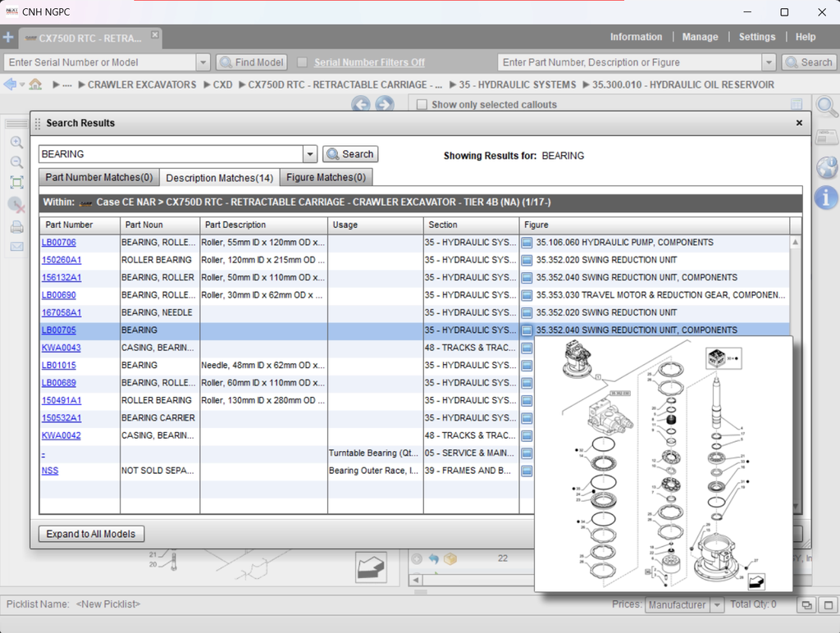The height and width of the screenshot is (633, 840).
Task: Close the Search Results dialog
Action: 799,123
